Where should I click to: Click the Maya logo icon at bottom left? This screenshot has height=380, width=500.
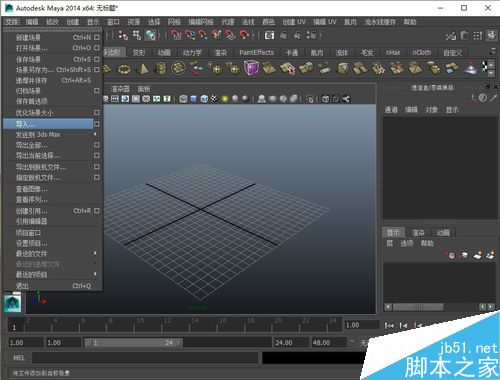click(13, 303)
